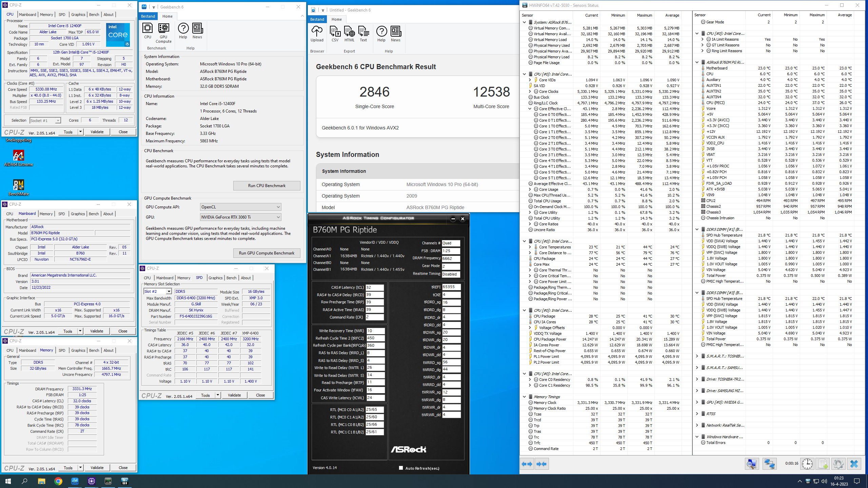
Task: Expand GPU [#0]: NVIDIA sensor group
Action: click(697, 402)
